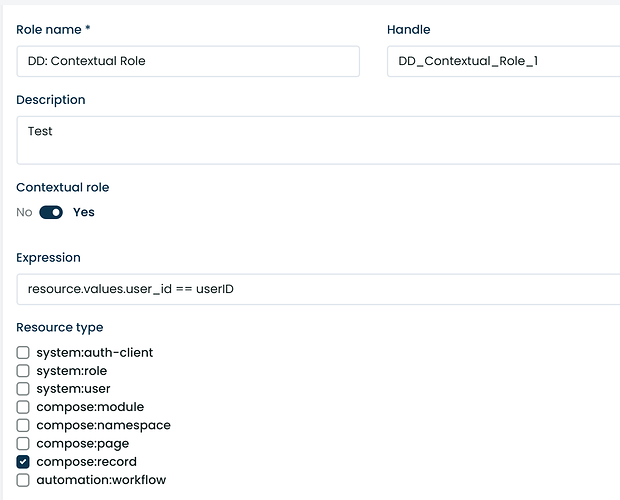Viewport: 620px width, 500px height.
Task: Tick the automation:workflow checkbox
Action: click(x=23, y=480)
